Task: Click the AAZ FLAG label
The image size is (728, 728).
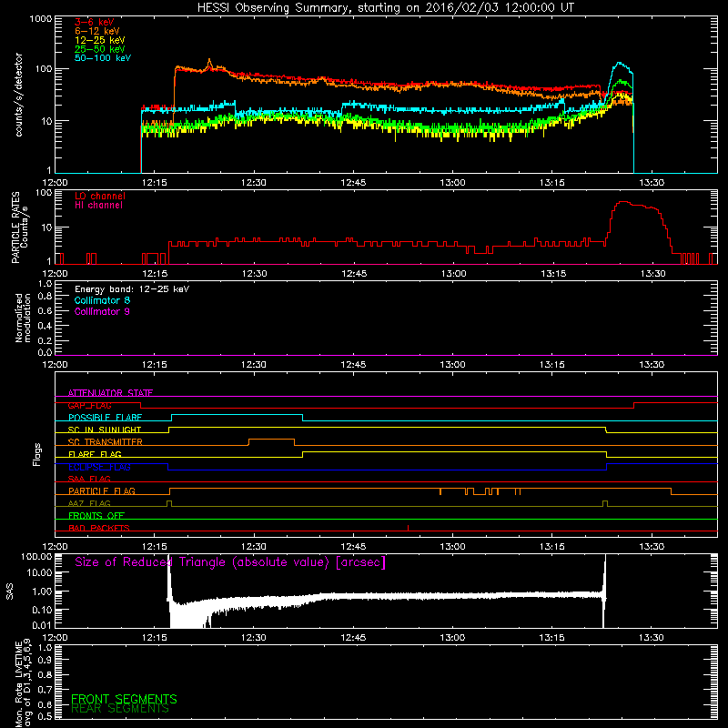Action: coord(89,503)
